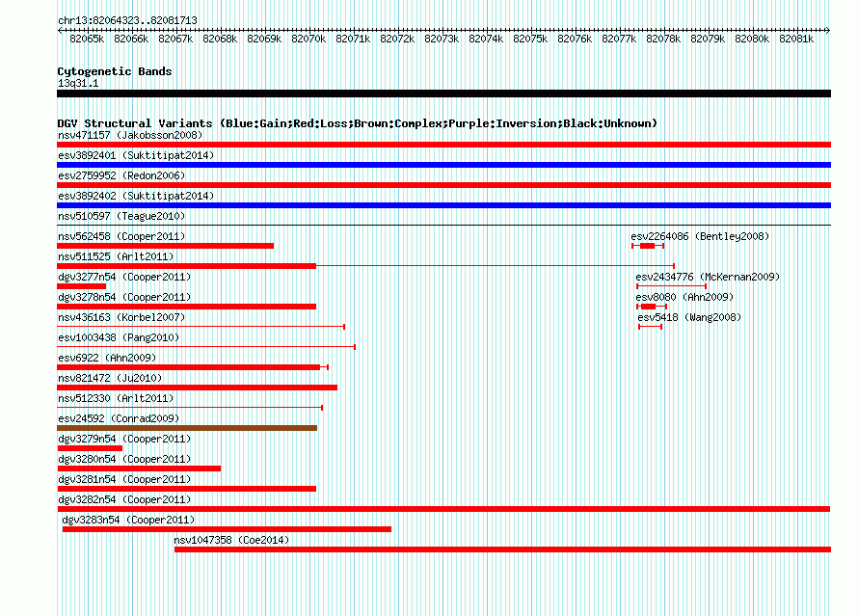Select the red bar under nsv471157
The width and height of the screenshot is (858, 616).
tap(443, 145)
